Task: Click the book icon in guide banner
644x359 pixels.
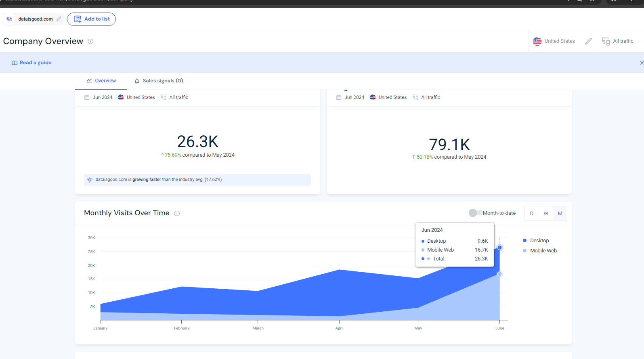Action: click(x=15, y=63)
